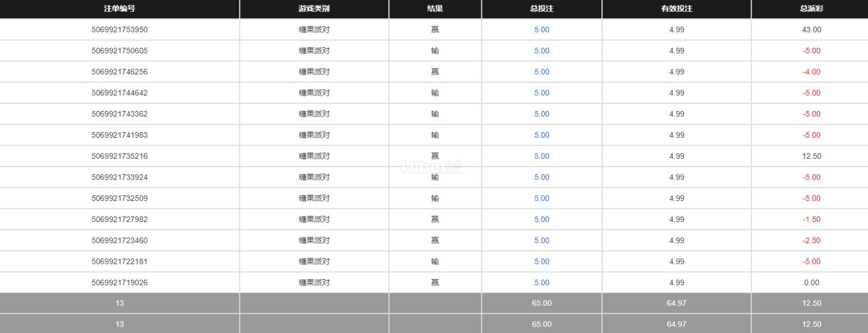868x333 pixels.
Task: Open 5.00 bet link for order 5069921750605
Action: point(541,51)
